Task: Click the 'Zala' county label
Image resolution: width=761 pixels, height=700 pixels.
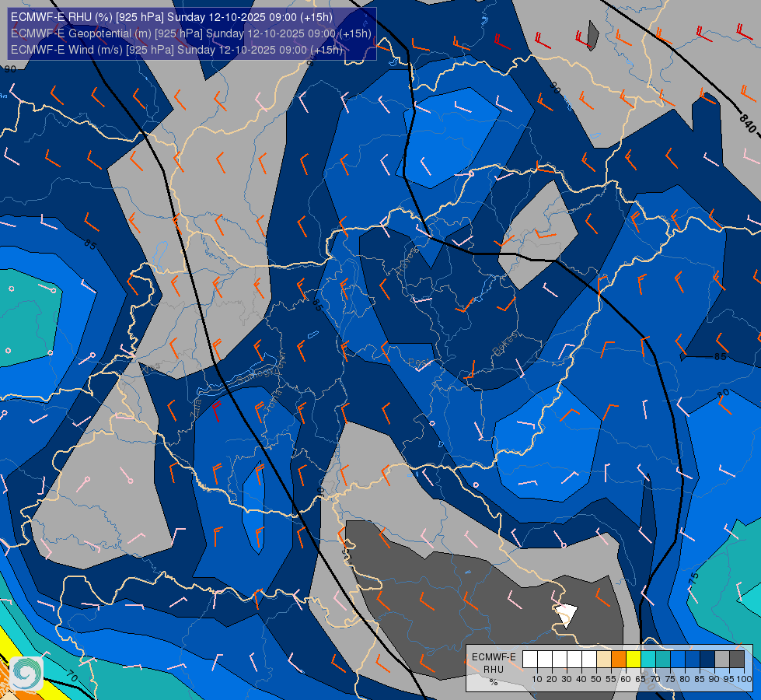Action: 197,408
